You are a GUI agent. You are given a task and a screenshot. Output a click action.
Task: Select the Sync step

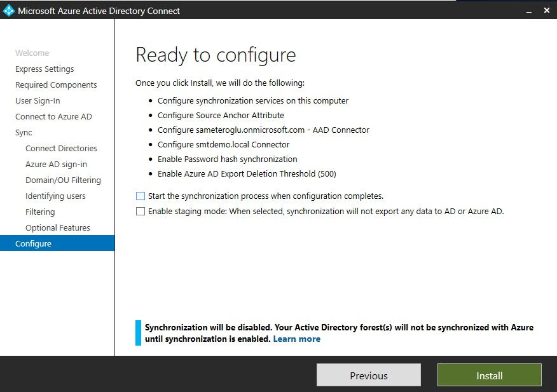point(24,133)
